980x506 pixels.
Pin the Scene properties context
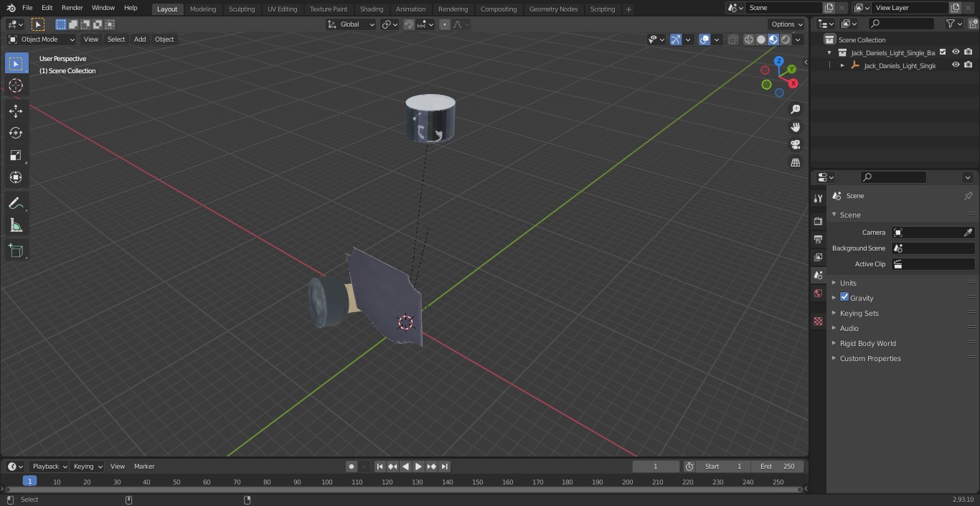pos(968,196)
